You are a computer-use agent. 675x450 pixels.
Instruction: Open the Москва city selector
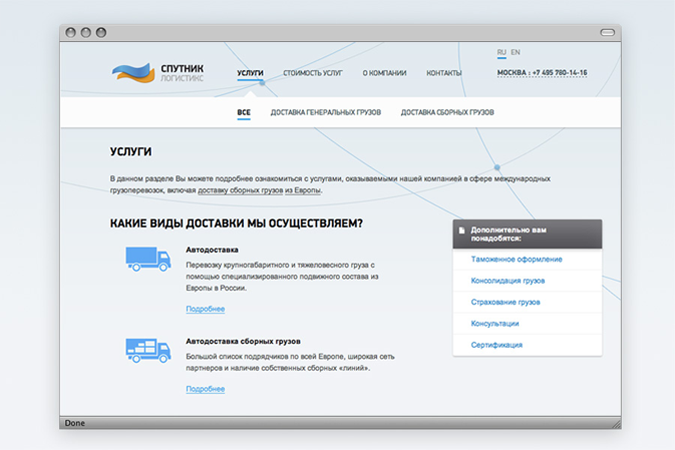pos(511,73)
